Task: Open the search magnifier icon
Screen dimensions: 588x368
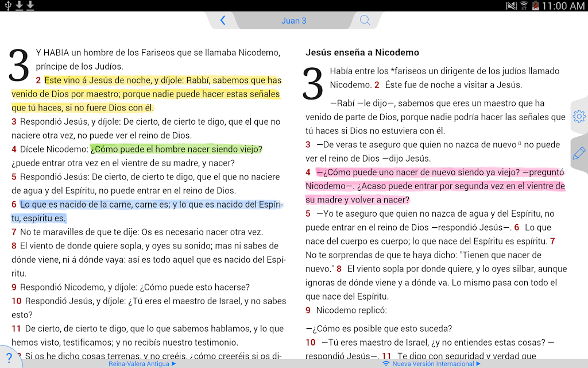Action: 365,20
